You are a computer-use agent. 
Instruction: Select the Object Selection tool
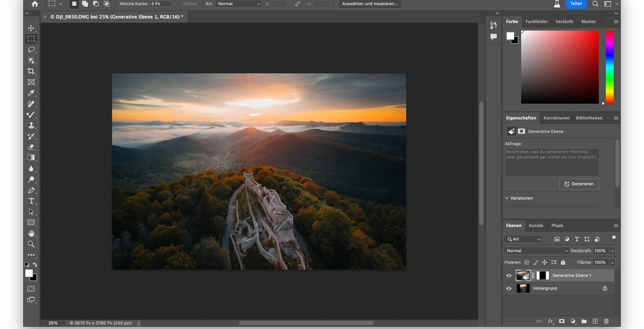31,61
